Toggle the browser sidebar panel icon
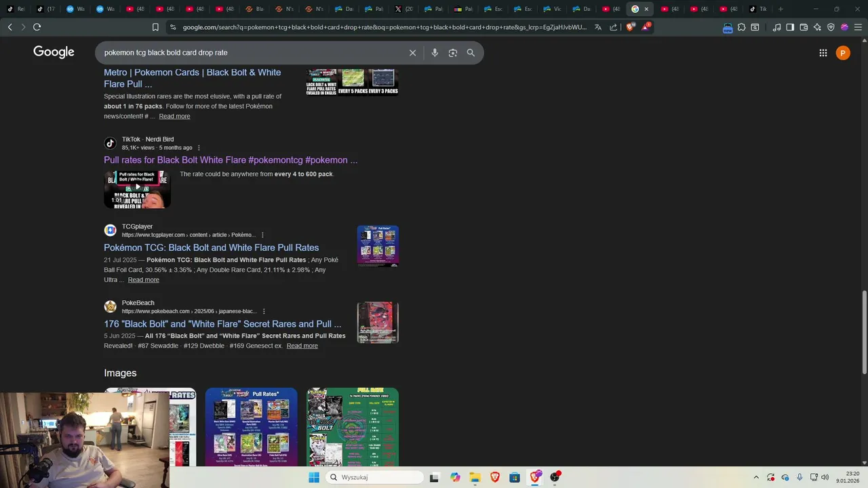 [x=790, y=27]
